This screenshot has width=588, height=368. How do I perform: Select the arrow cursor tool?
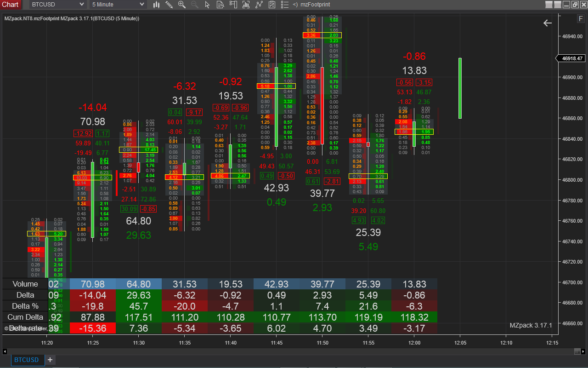(x=207, y=5)
